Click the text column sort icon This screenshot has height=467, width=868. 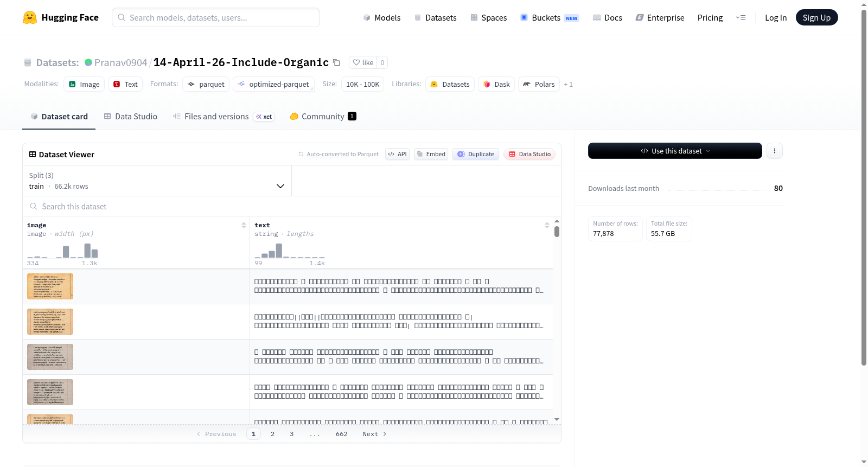547,225
